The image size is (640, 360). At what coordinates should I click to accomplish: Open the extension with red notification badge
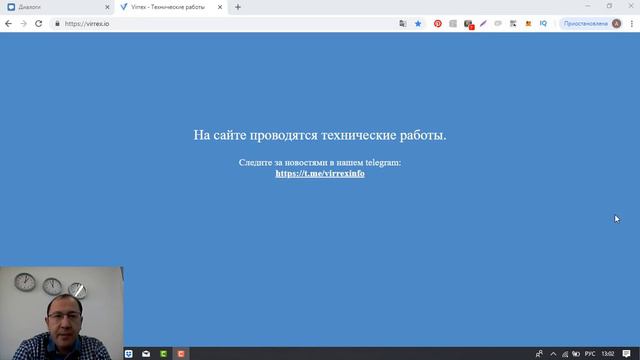click(468, 24)
